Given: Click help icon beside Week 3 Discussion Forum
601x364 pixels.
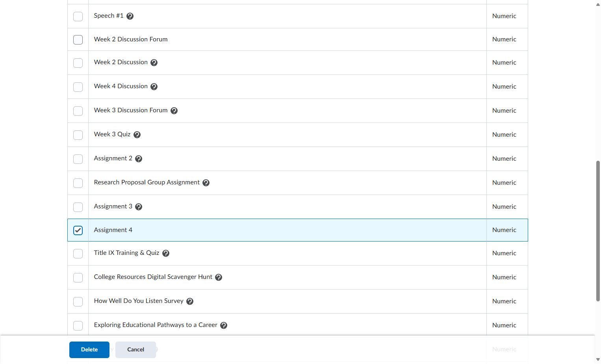Looking at the screenshot, I should click(x=174, y=111).
